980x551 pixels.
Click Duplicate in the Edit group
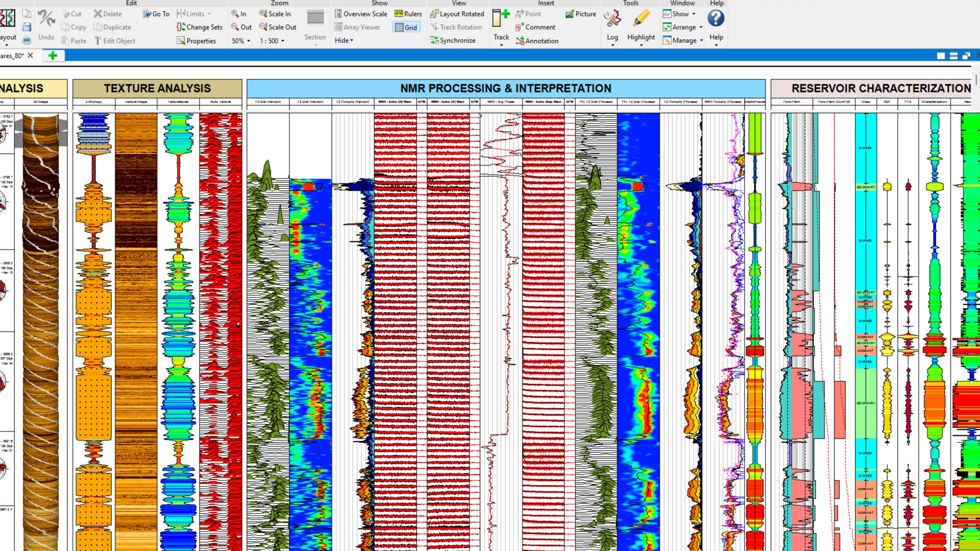112,27
